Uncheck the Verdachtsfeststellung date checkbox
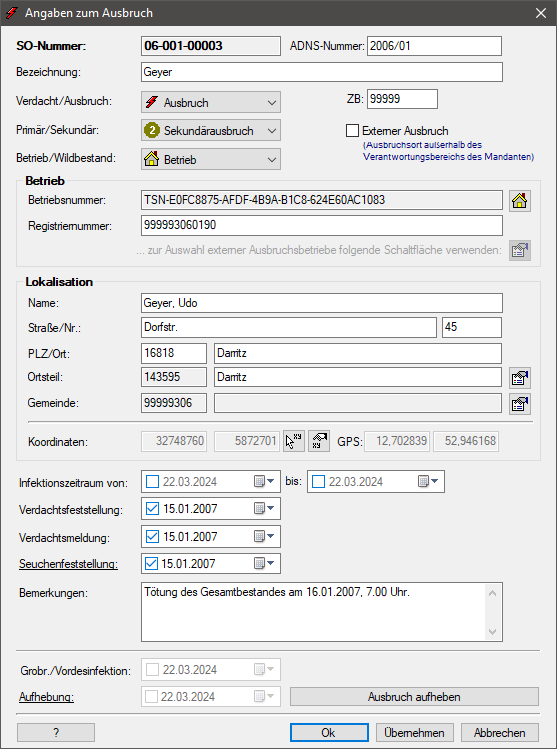The width and height of the screenshot is (557, 749). (x=152, y=509)
